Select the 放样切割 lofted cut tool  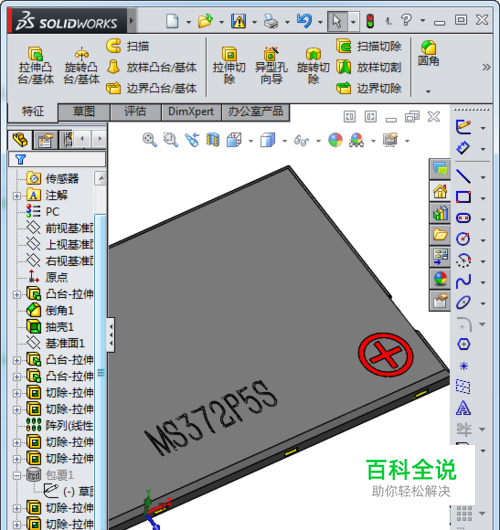369,67
